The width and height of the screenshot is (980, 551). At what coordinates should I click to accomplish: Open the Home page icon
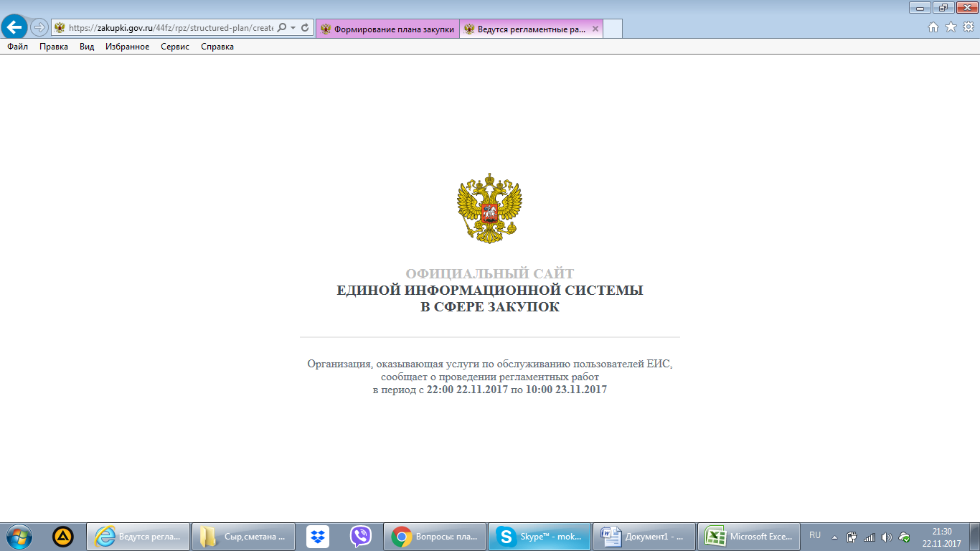coord(933,27)
